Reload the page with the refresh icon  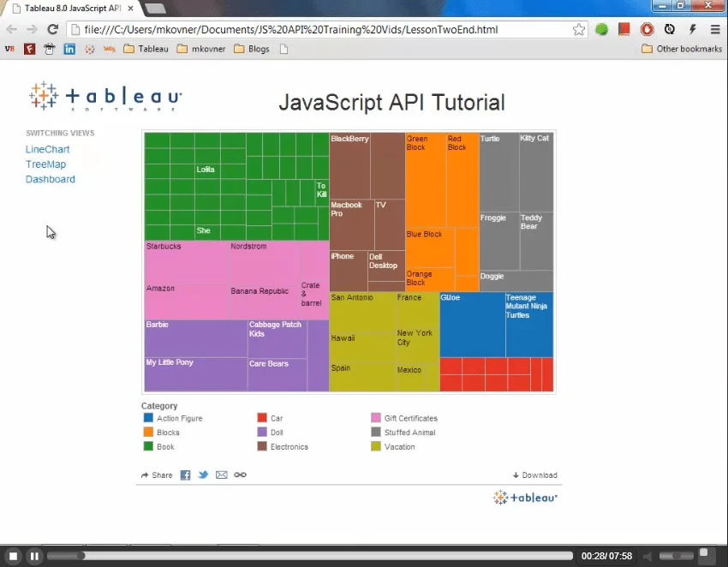coord(51,27)
